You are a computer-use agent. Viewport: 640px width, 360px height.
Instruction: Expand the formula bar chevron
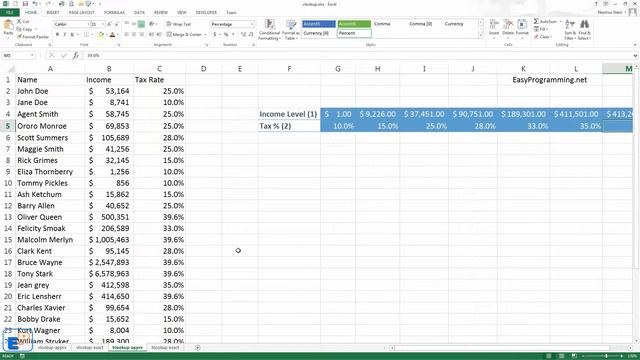point(635,55)
